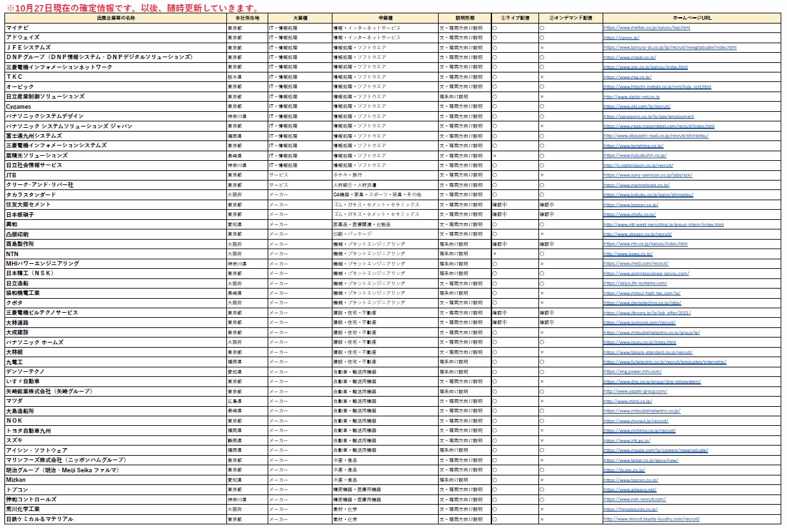Select the ②オンデマンド配信 column header
Viewport: 787px width, 532px height.
570,18
